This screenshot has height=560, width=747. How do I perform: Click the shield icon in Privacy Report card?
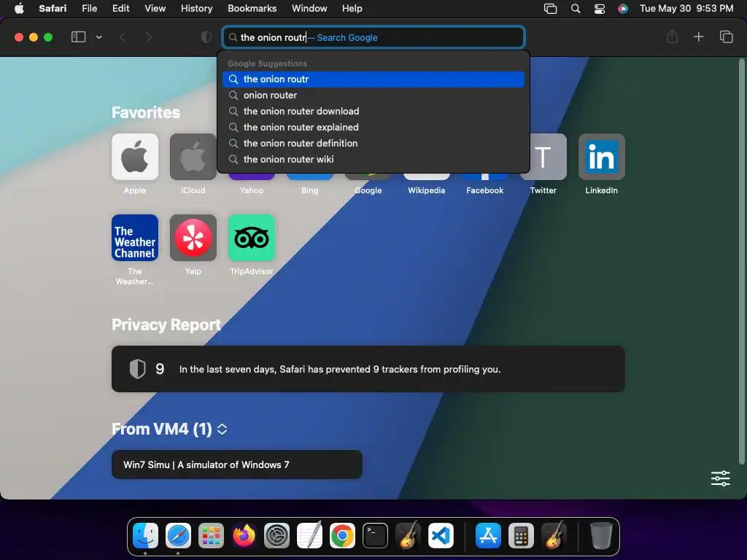pyautogui.click(x=137, y=369)
